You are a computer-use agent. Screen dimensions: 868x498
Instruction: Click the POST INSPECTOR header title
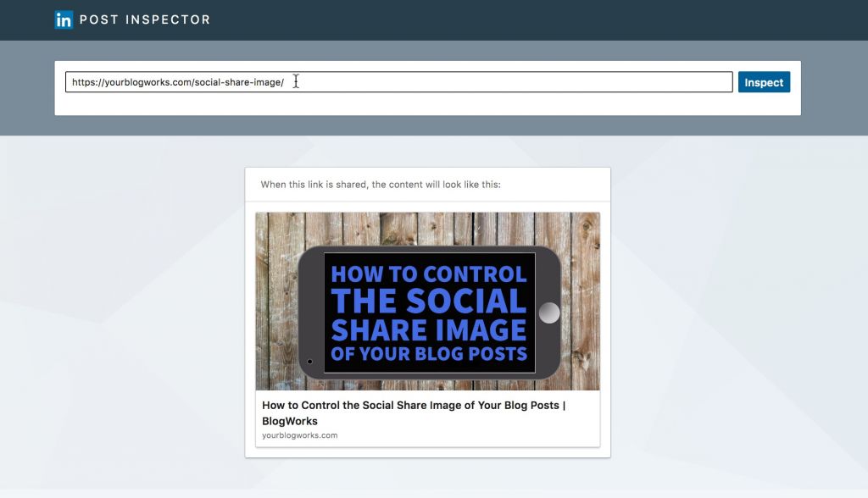click(x=145, y=19)
